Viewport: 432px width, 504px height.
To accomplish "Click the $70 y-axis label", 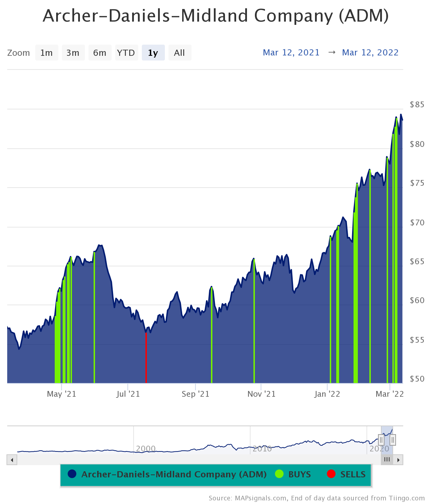I will (417, 222).
